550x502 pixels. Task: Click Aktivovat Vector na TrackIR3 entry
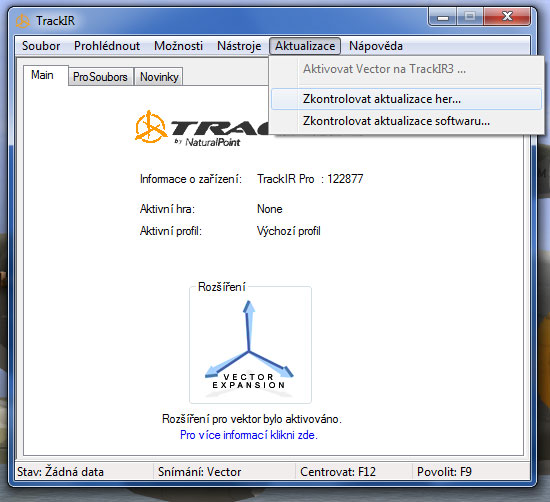point(406,69)
